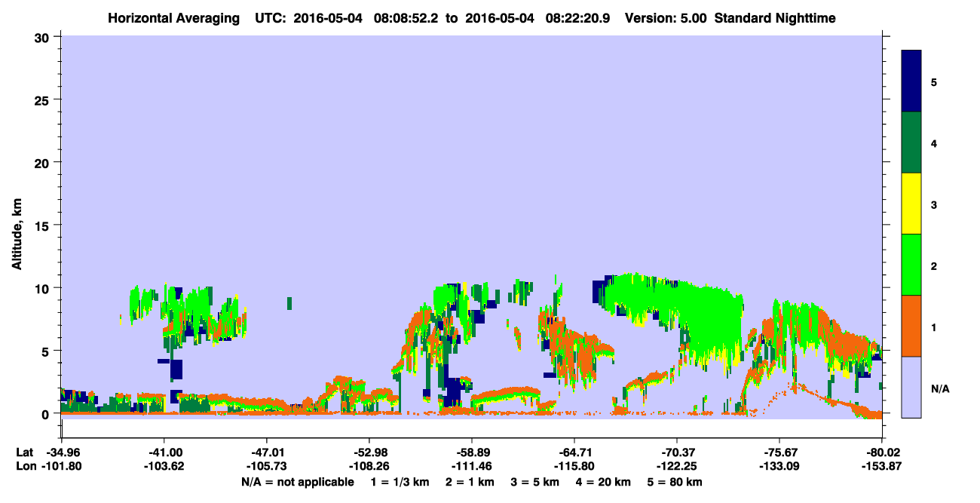
Task: Click longitude value -115.80
Action: pyautogui.click(x=574, y=467)
